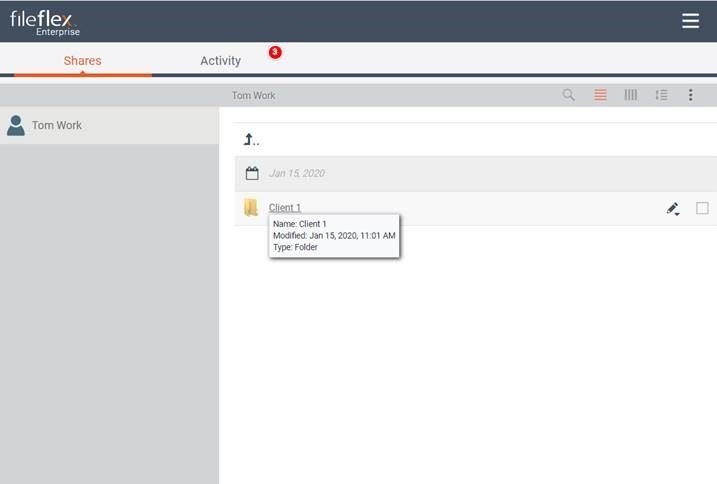The height and width of the screenshot is (484, 717).
Task: Click the calendar icon in date row
Action: (x=252, y=173)
